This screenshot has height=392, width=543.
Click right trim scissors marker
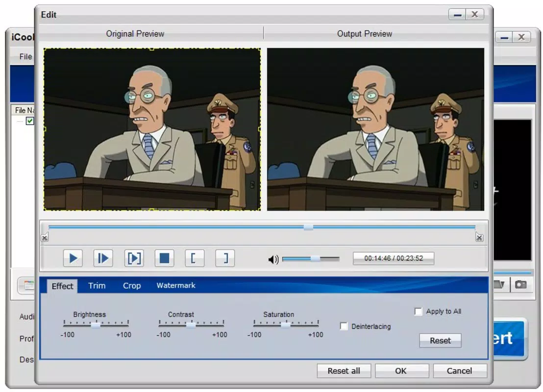click(479, 238)
